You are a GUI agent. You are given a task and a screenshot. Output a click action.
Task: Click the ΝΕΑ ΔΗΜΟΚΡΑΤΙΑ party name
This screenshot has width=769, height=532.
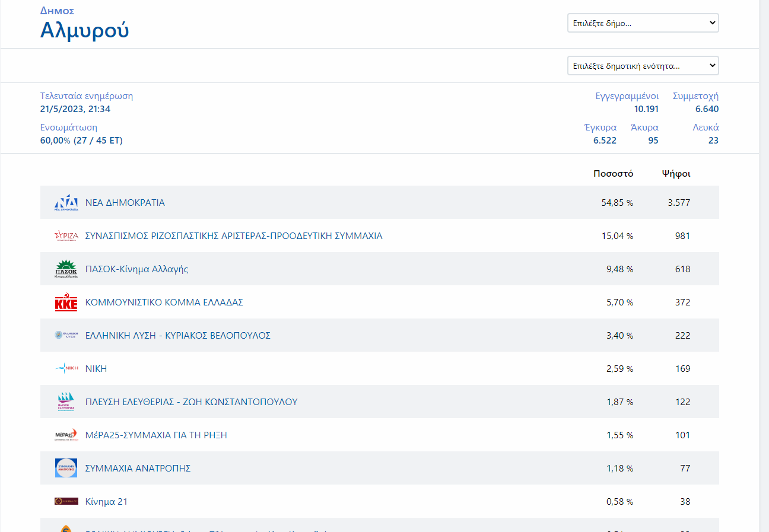point(125,203)
